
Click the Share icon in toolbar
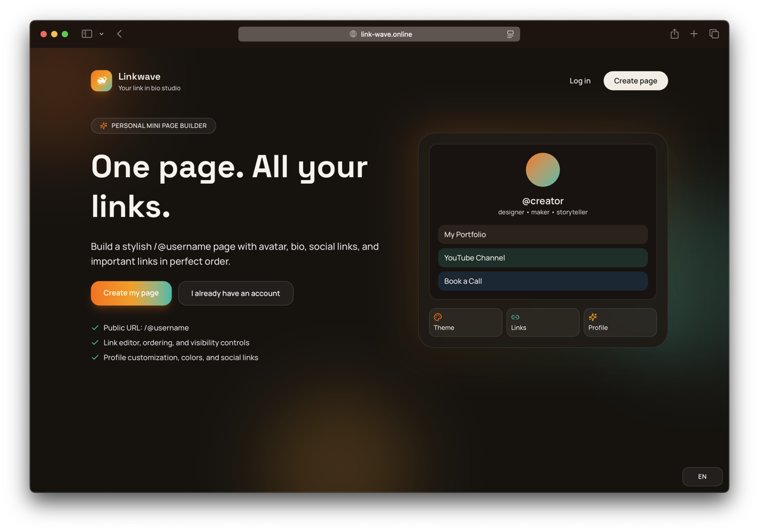674,34
